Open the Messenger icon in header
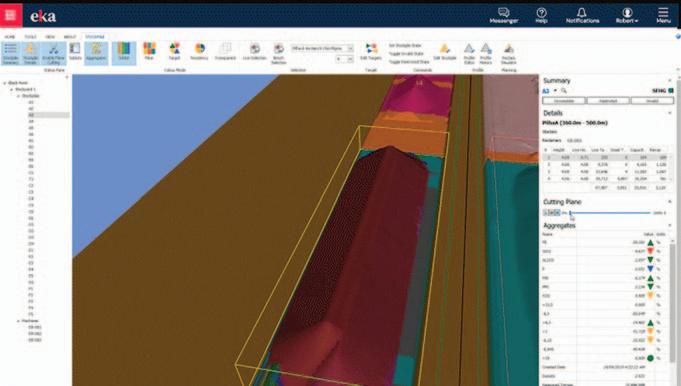Viewport: 681px width, 386px height. tap(503, 15)
